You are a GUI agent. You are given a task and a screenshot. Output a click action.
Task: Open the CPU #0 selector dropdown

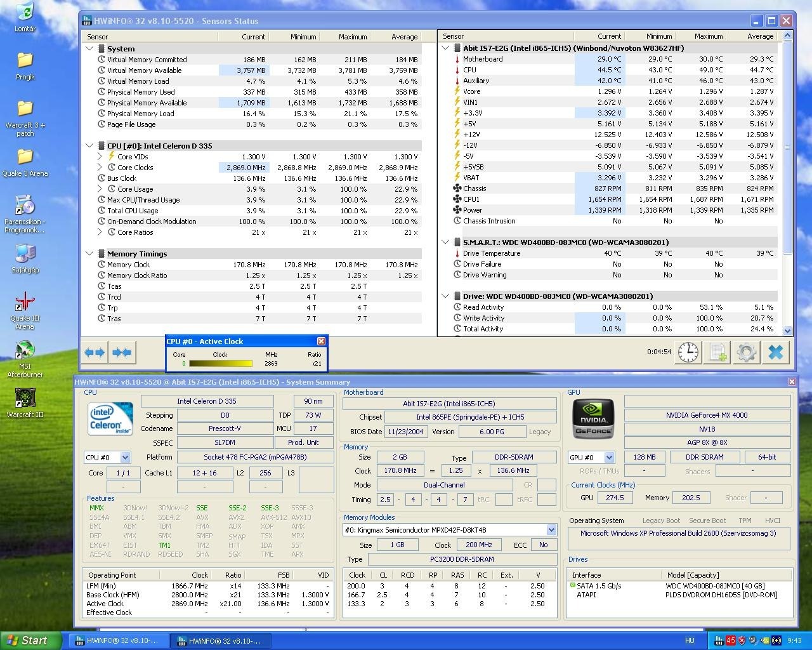pyautogui.click(x=125, y=457)
